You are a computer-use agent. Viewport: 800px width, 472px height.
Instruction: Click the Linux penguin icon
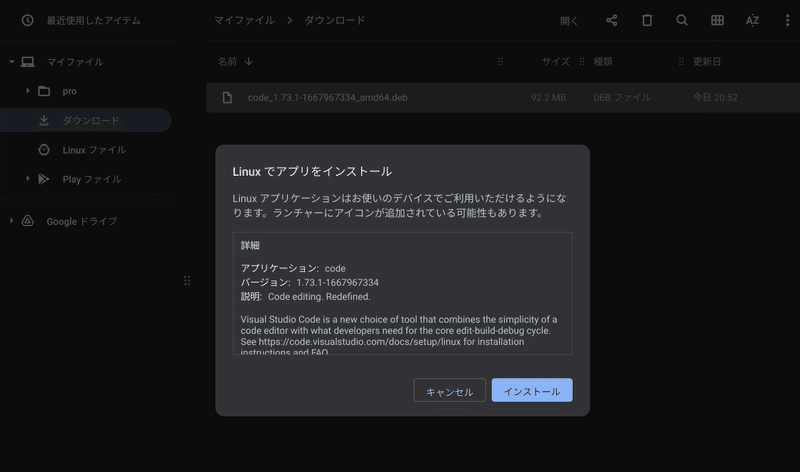click(44, 150)
